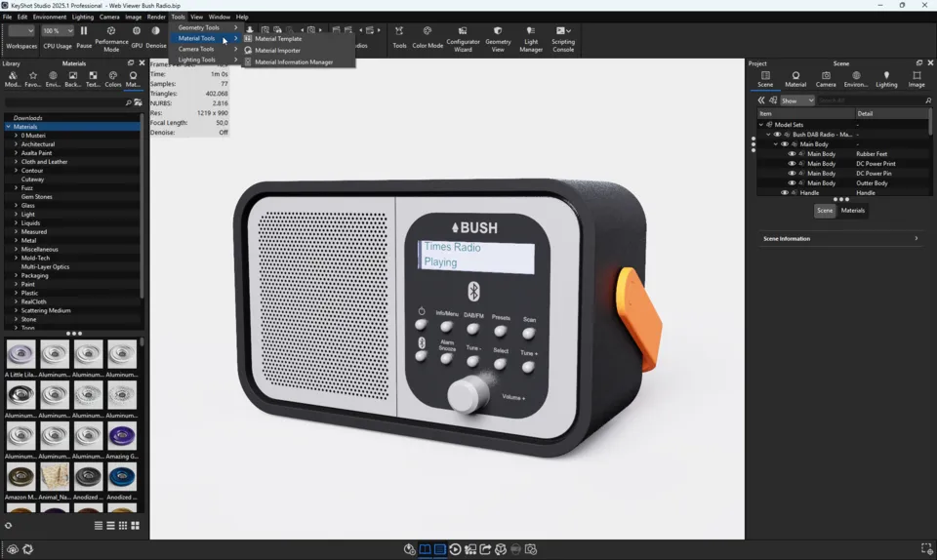Toggle visibility of the Handle part
This screenshot has width=937, height=560.
(785, 193)
